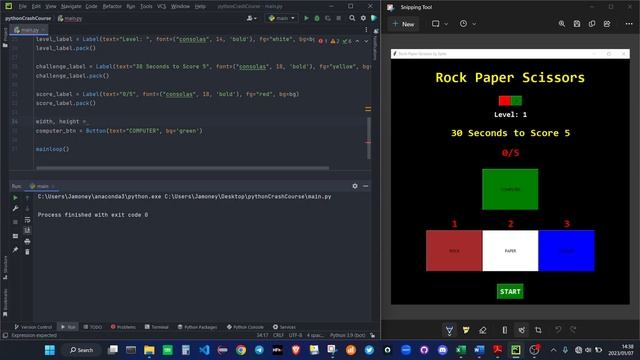Click the editor horizontal scrollbar
This screenshot has width=640, height=360.
pyautogui.click(x=182, y=168)
